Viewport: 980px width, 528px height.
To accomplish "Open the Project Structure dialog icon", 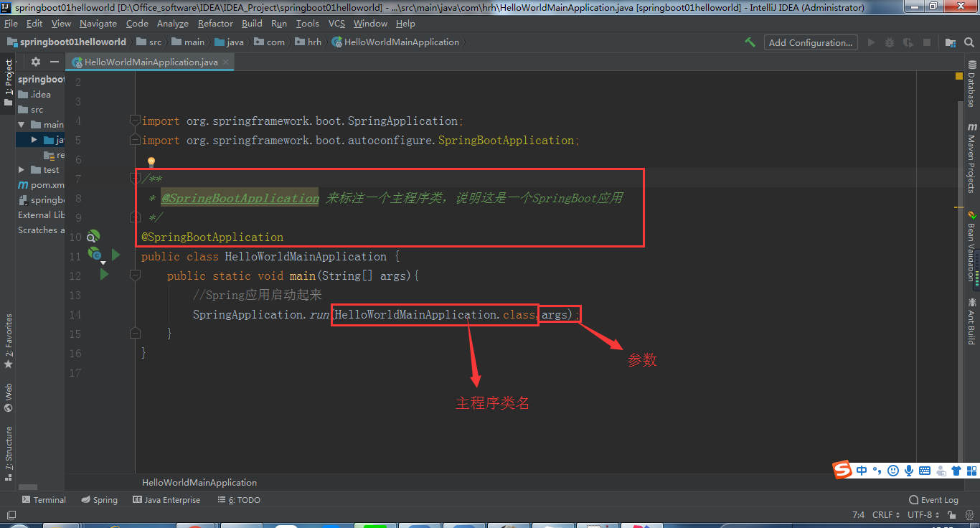I will (x=950, y=42).
